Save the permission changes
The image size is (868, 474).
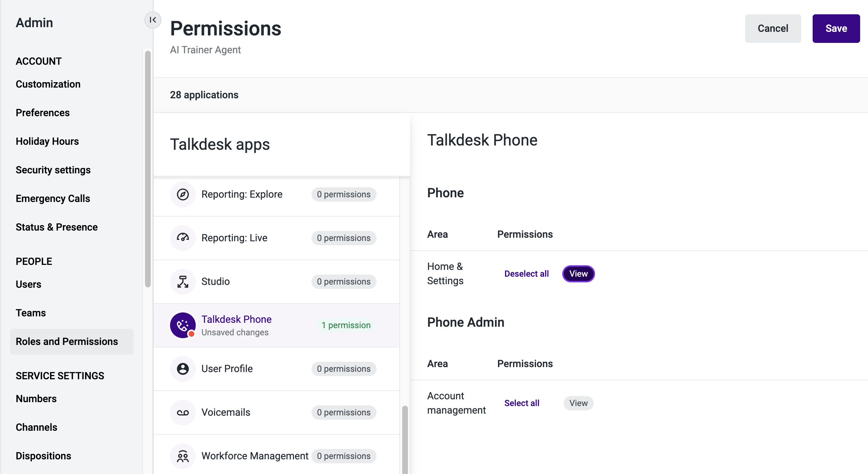pyautogui.click(x=836, y=29)
